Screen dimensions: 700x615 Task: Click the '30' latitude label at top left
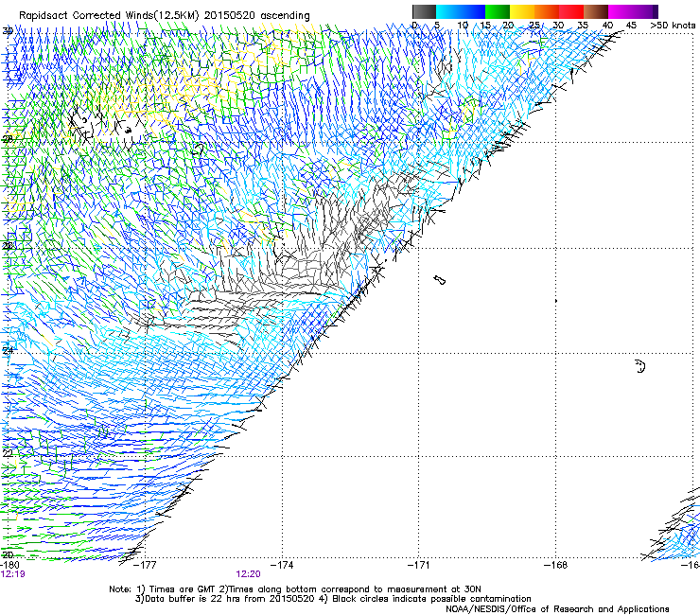[8, 31]
